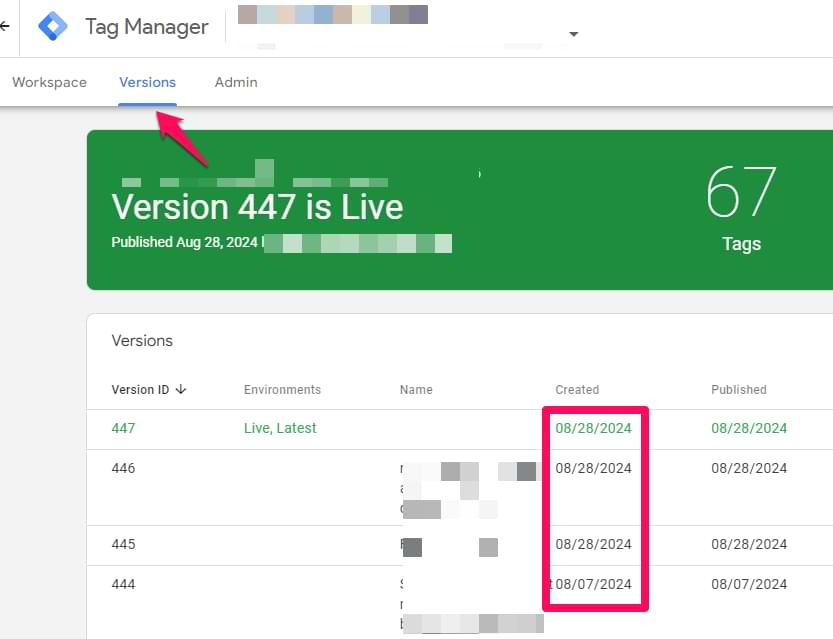Image resolution: width=833 pixels, height=639 pixels.
Task: Open the container selector dropdown arrow
Action: (573, 34)
